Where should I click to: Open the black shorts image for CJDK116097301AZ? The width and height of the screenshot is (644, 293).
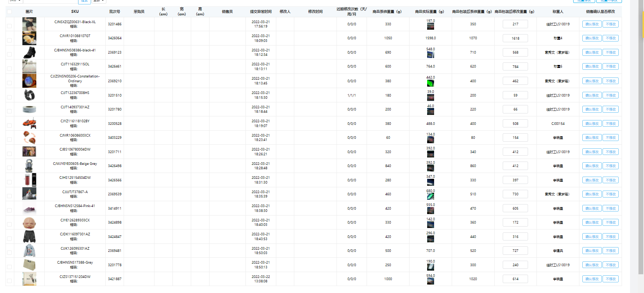[29, 237]
